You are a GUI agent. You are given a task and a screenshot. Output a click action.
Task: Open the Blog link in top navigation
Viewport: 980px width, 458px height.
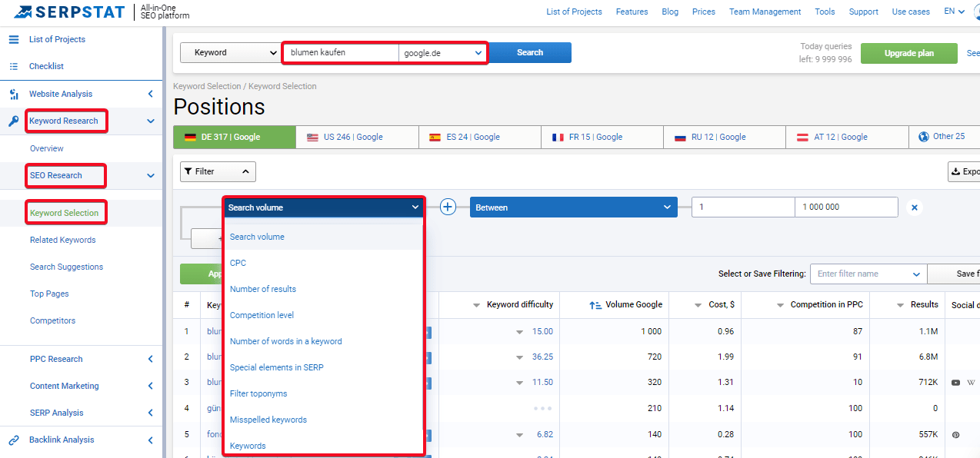(670, 12)
